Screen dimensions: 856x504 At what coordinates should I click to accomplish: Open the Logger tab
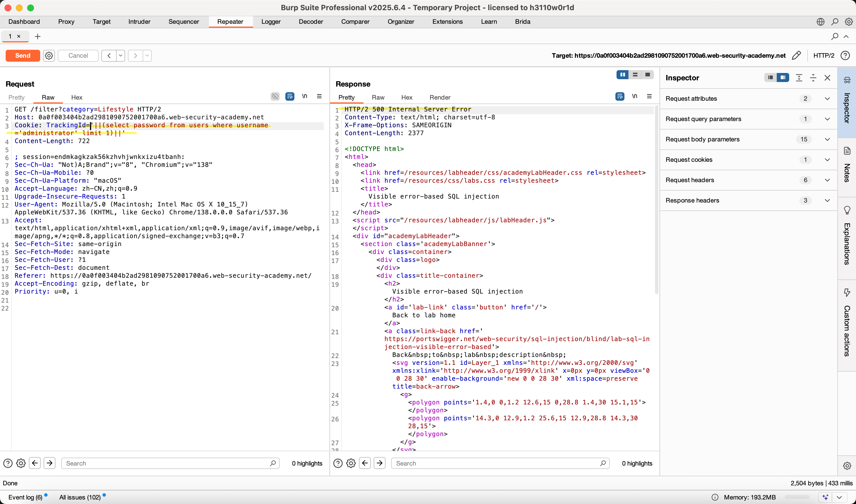tap(271, 22)
